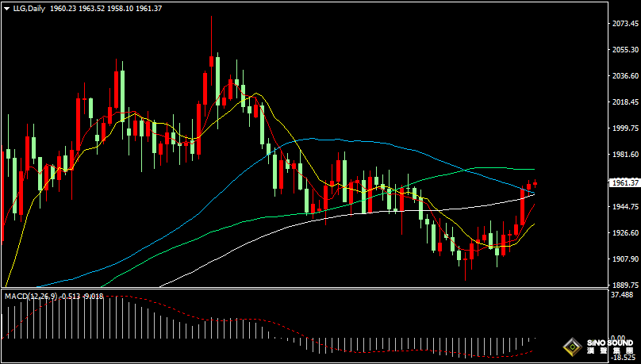Click the 1889.75 price axis label
This screenshot has width=641, height=364.
coord(626,285)
